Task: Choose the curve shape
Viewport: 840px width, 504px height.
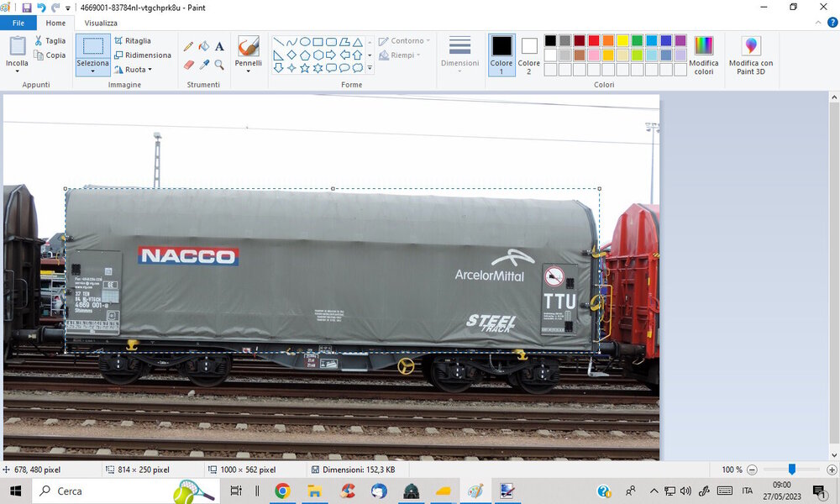Action: tap(291, 42)
